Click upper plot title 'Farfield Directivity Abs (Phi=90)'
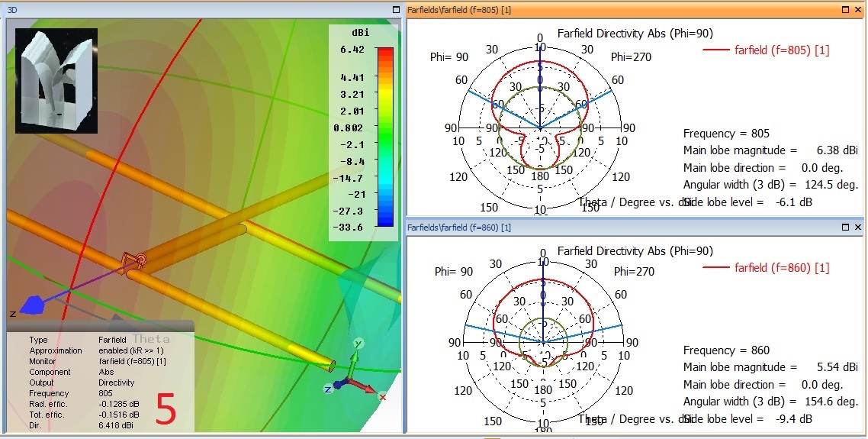The image size is (868, 439). pyautogui.click(x=635, y=34)
